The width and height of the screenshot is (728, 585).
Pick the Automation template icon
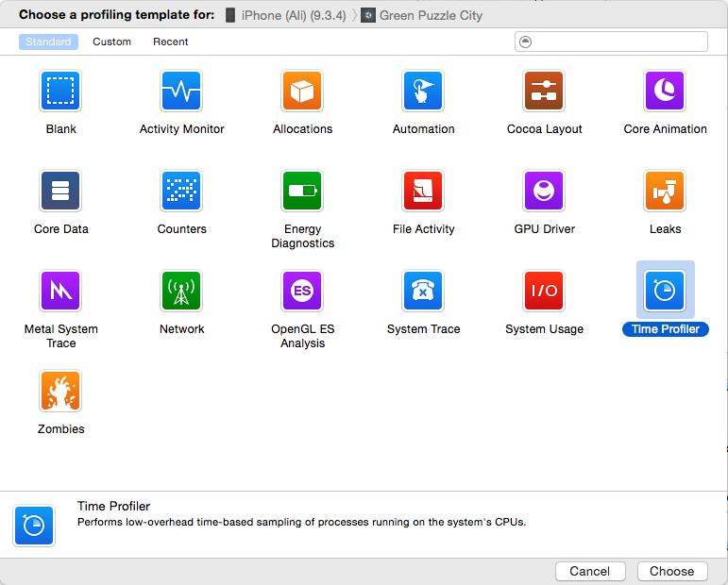point(423,91)
